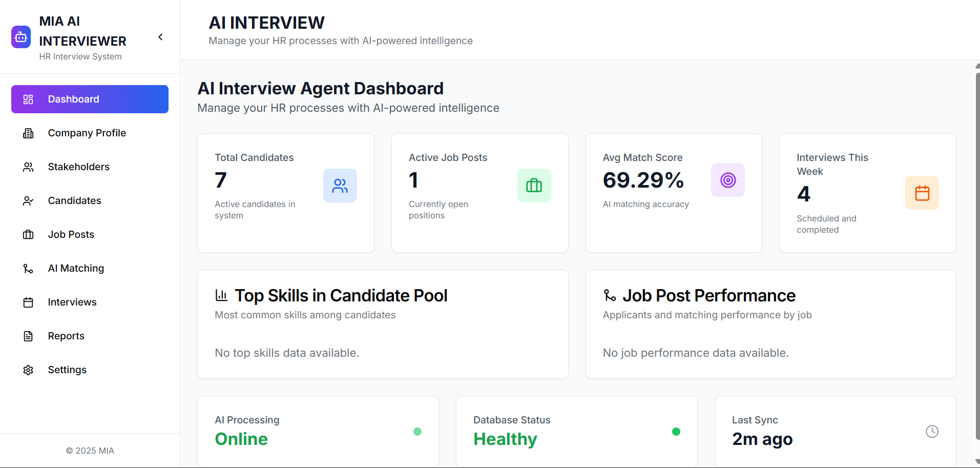Click the Company Profile building icon

pyautogui.click(x=28, y=133)
